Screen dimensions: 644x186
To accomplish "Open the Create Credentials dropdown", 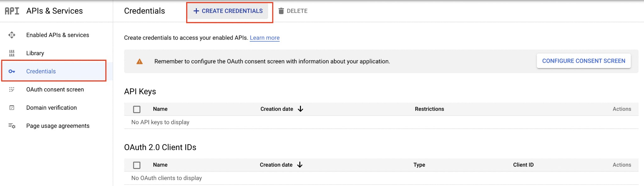I will pyautogui.click(x=228, y=11).
